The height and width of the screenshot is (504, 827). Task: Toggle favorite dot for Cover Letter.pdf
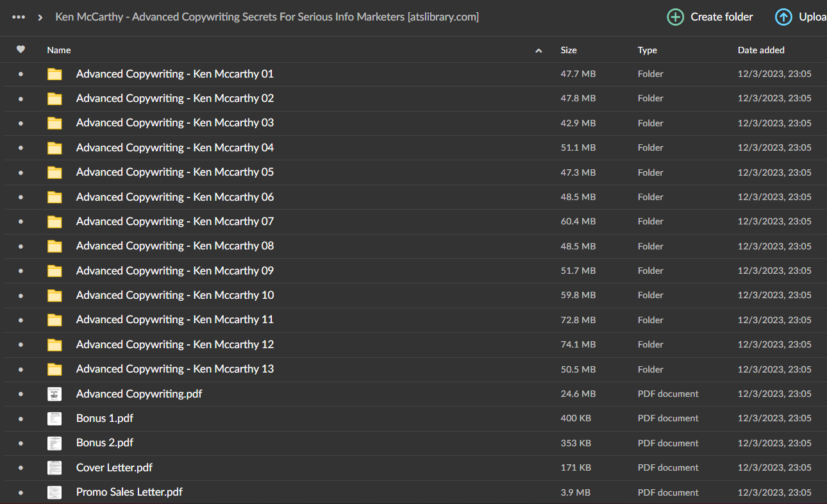pos(21,467)
